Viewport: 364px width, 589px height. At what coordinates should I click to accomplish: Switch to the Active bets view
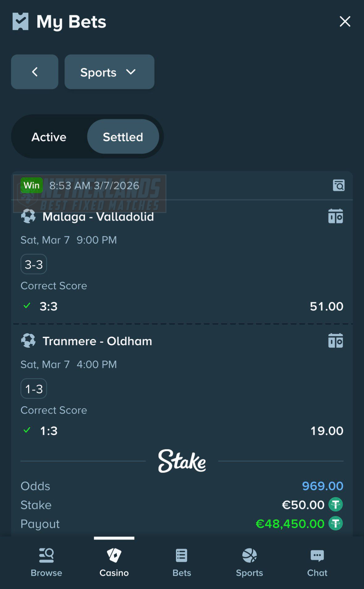(48, 137)
